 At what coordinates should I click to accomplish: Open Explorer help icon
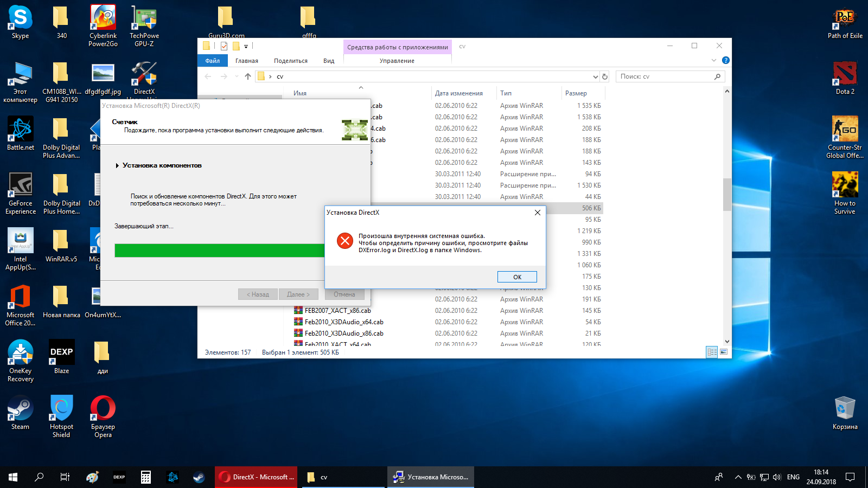pyautogui.click(x=726, y=60)
